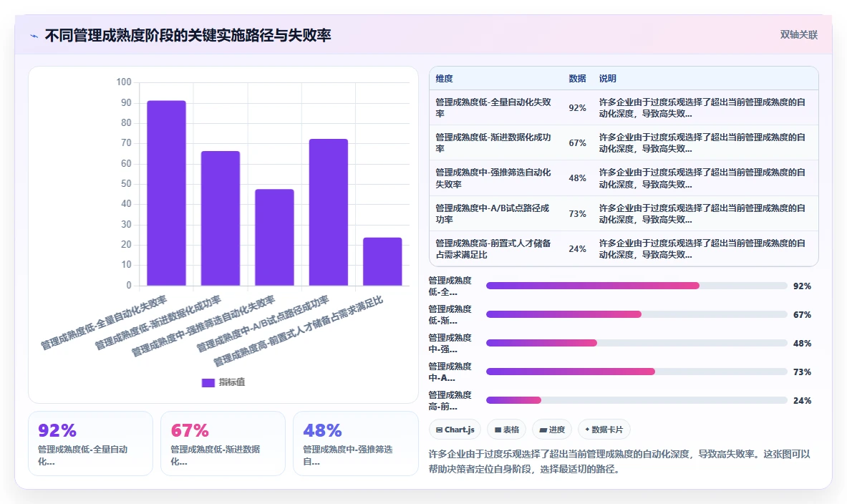Image resolution: width=847 pixels, height=504 pixels.
Task: Select the 强推筛选自动化失败率 bar in chart
Action: (x=274, y=237)
